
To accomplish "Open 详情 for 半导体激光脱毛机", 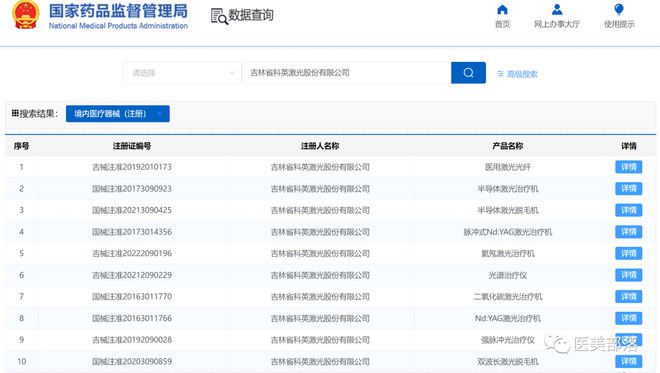I will pos(628,210).
